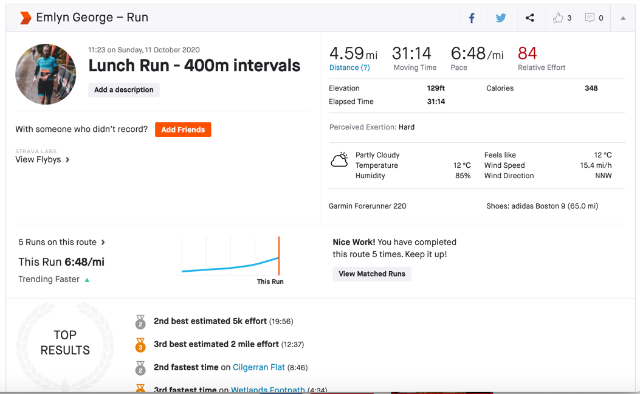Click Garmin Forerunner 220 device text
Viewport: 640px width, 394px height.
[367, 206]
